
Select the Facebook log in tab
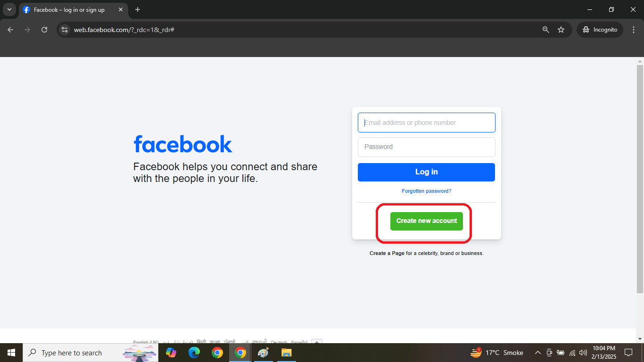tap(66, 9)
